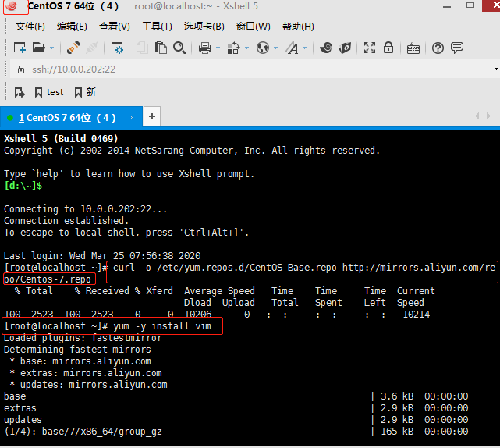500x448 pixels.
Task: Click the 'test' quick command button
Action: pos(49,93)
